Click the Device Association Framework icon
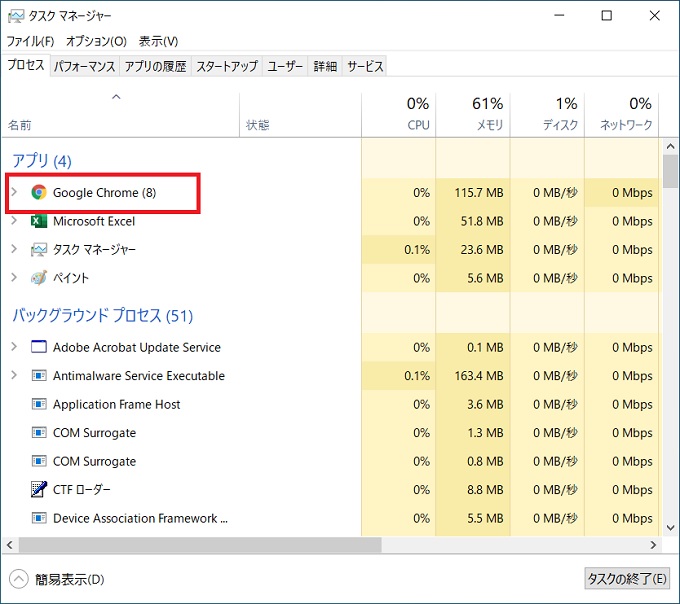The height and width of the screenshot is (604, 680). pos(39,518)
